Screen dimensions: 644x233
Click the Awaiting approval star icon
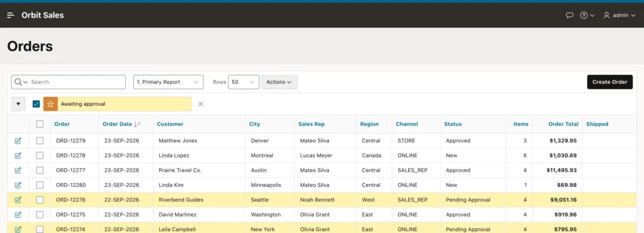(x=50, y=104)
